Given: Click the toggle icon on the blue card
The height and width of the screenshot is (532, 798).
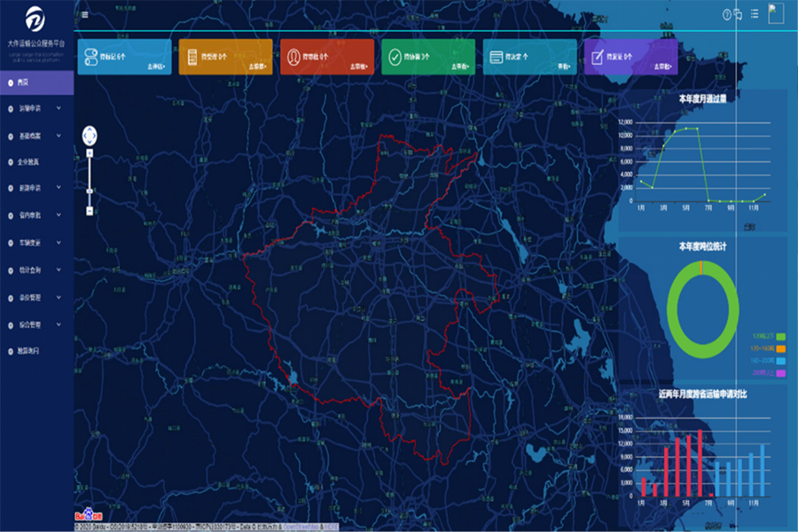Looking at the screenshot, I should [x=91, y=57].
